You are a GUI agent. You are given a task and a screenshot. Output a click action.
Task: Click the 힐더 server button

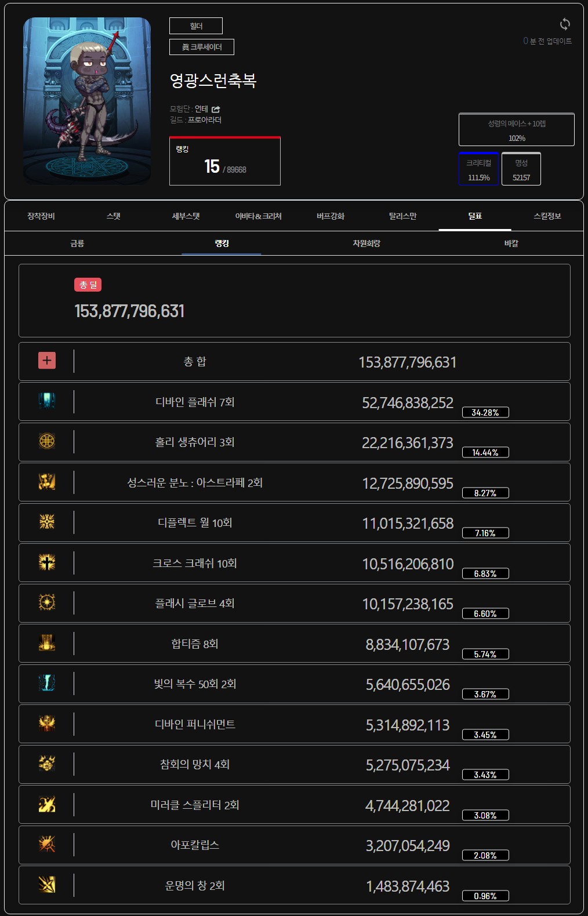[196, 26]
